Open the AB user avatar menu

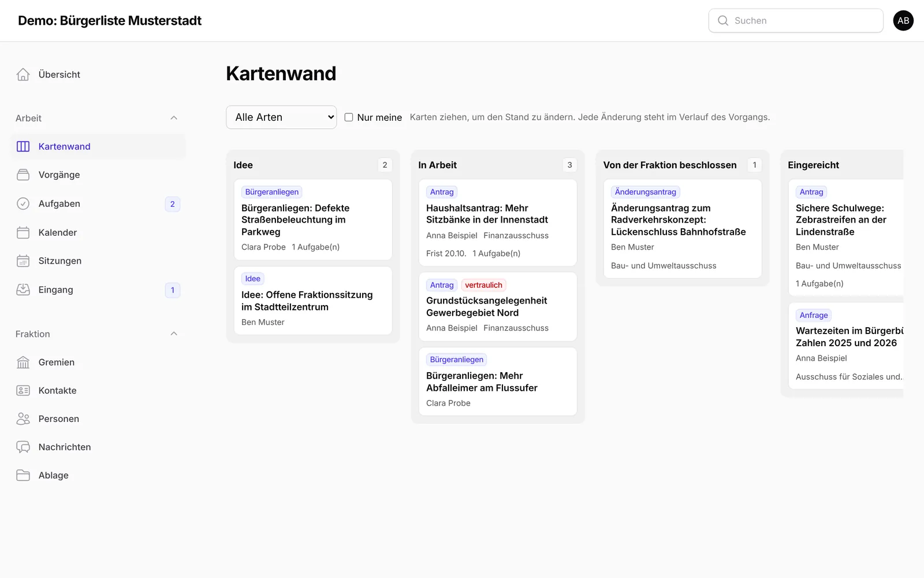[x=903, y=21]
